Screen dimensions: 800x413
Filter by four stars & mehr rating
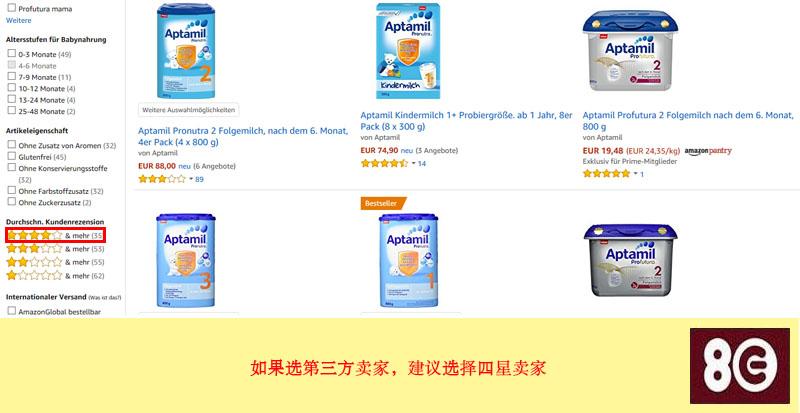55,235
